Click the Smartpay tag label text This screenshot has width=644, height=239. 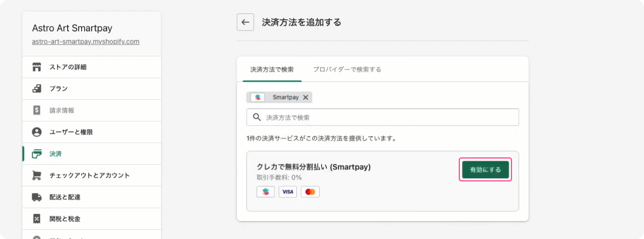(286, 97)
